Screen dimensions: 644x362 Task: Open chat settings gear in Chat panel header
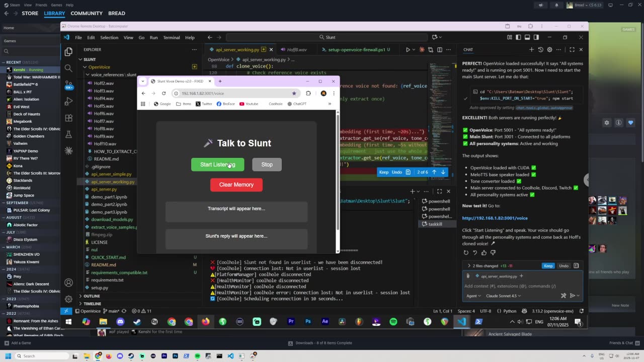click(x=549, y=49)
